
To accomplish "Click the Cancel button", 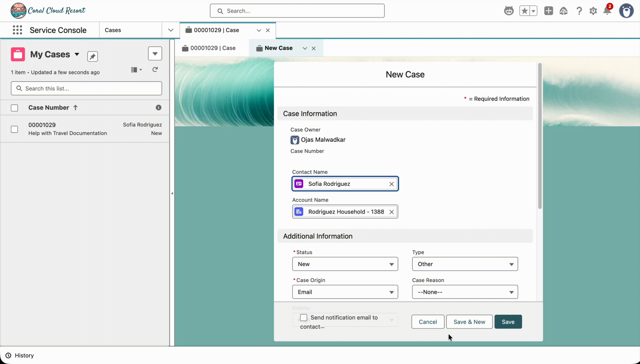I will tap(428, 322).
